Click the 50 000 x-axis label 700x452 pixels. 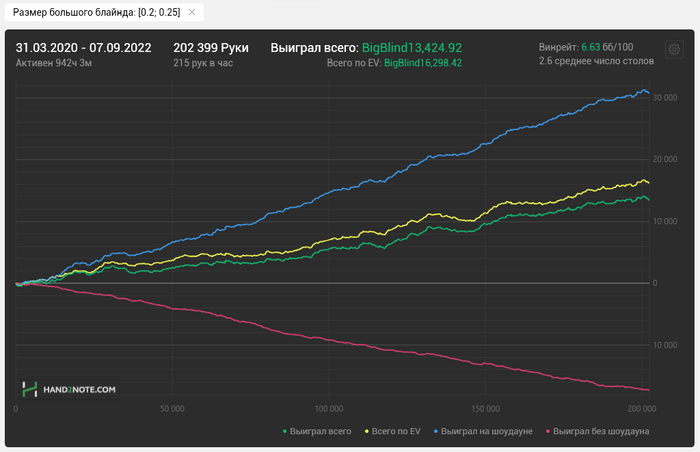(172, 409)
